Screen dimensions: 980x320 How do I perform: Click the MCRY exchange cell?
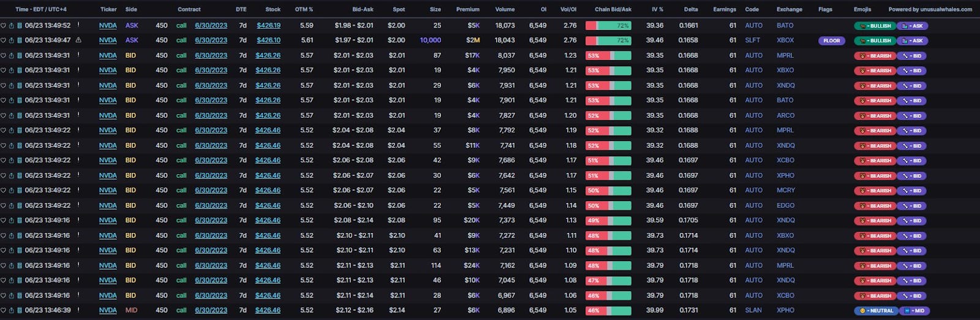point(786,191)
